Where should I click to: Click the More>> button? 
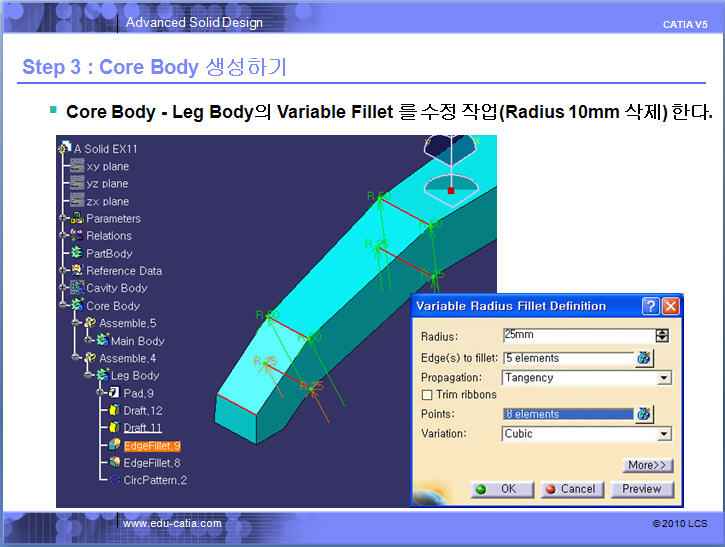[647, 465]
